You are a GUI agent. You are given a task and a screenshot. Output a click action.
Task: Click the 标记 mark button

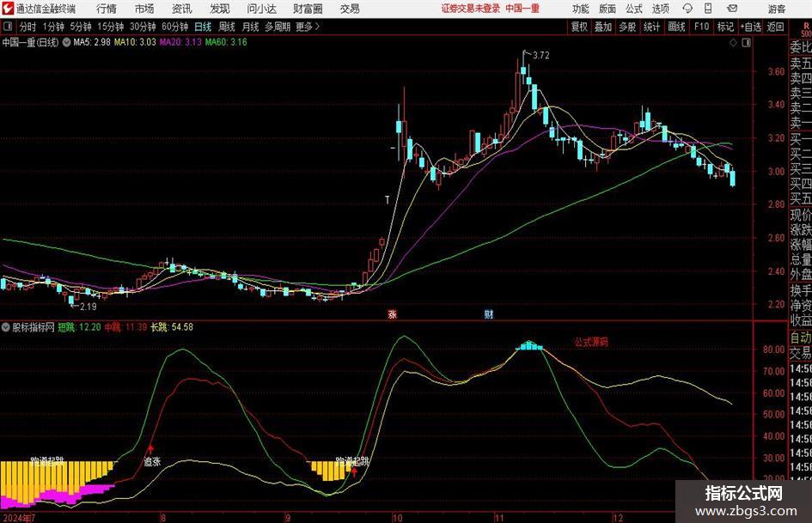(x=725, y=27)
